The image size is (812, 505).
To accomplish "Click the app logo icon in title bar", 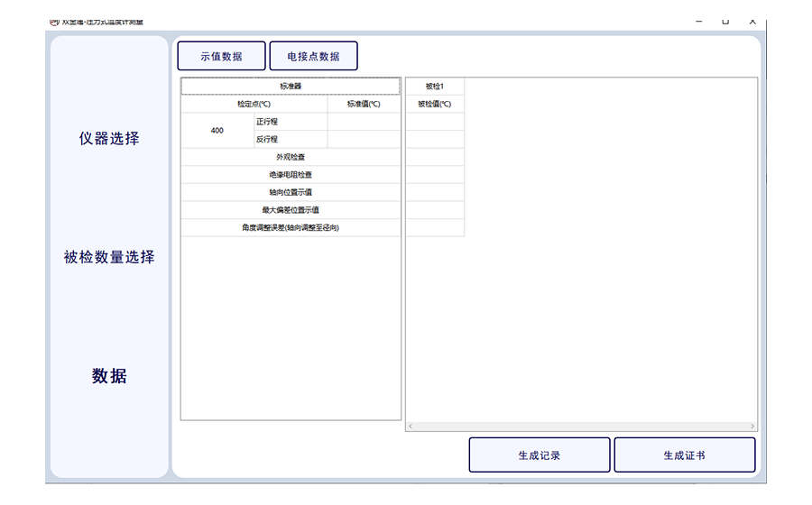I will (x=53, y=21).
